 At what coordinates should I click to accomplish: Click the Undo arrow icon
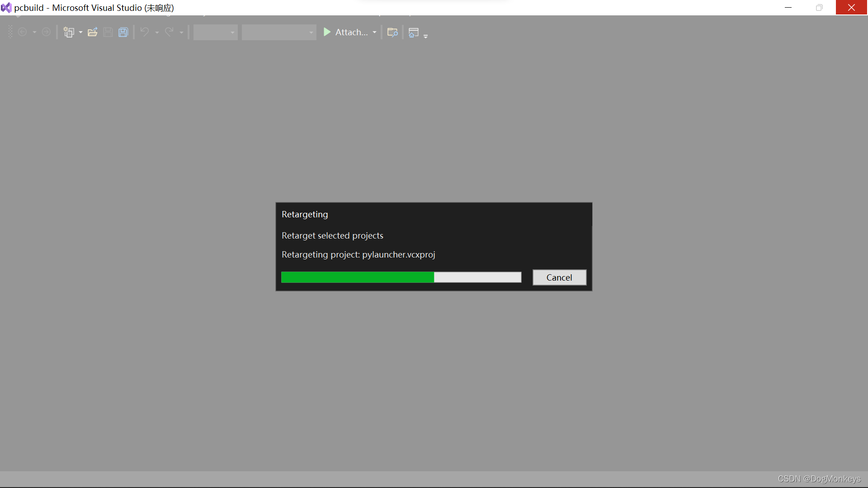[145, 32]
